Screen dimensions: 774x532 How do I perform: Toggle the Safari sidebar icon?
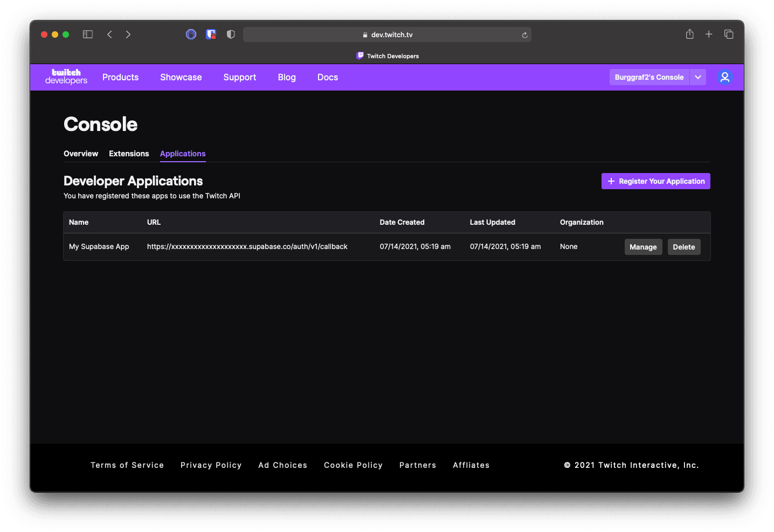click(x=88, y=34)
